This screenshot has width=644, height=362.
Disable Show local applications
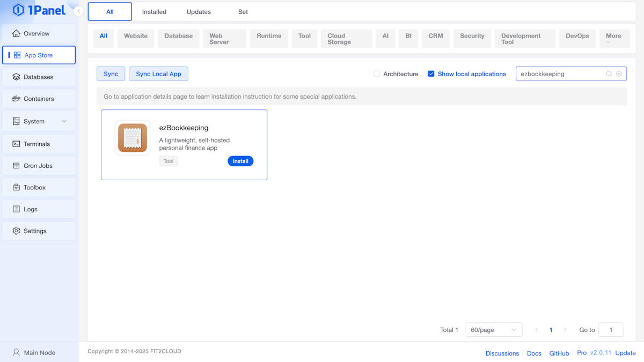coord(431,73)
